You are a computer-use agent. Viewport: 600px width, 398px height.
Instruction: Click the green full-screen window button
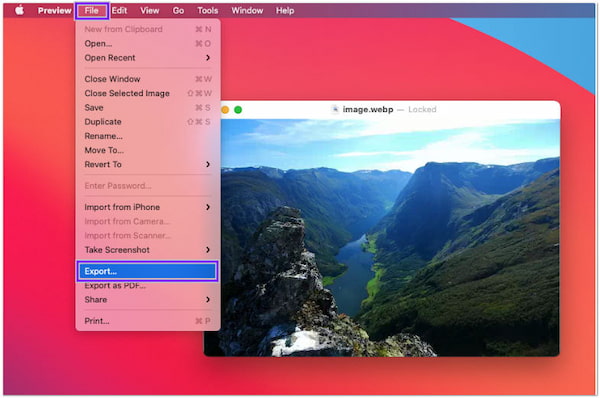coord(238,110)
